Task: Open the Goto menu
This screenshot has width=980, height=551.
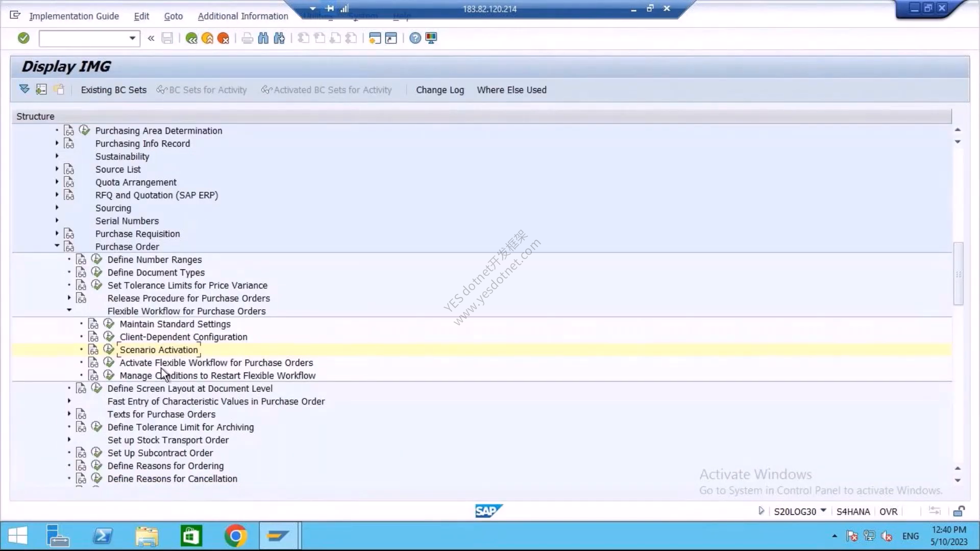Action: (x=173, y=16)
